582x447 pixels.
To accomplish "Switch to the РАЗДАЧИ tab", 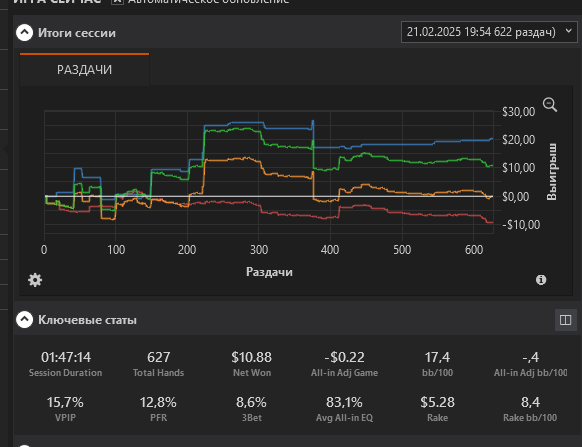I will 84,70.
